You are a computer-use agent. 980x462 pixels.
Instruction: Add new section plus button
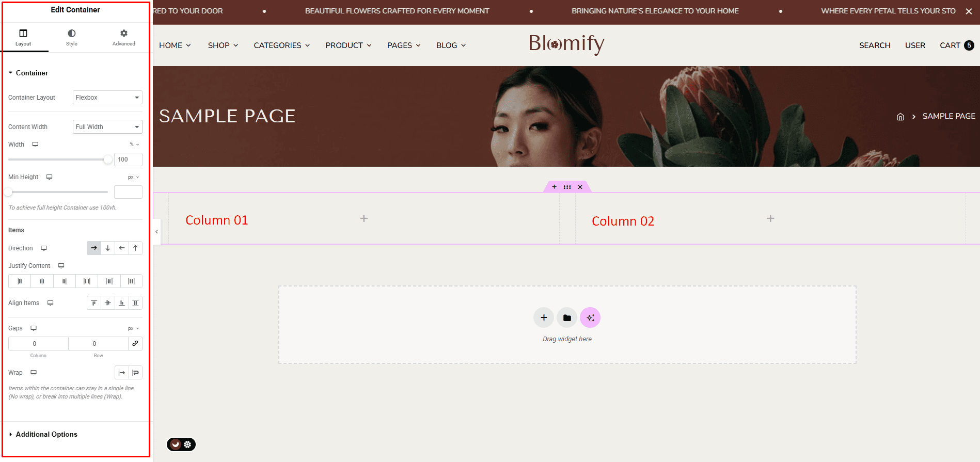pyautogui.click(x=544, y=317)
